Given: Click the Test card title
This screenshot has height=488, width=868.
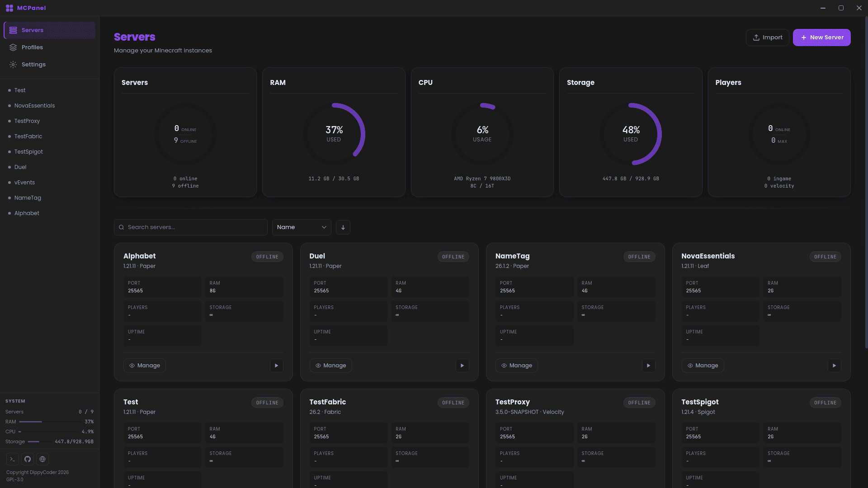Looking at the screenshot, I should tap(131, 402).
